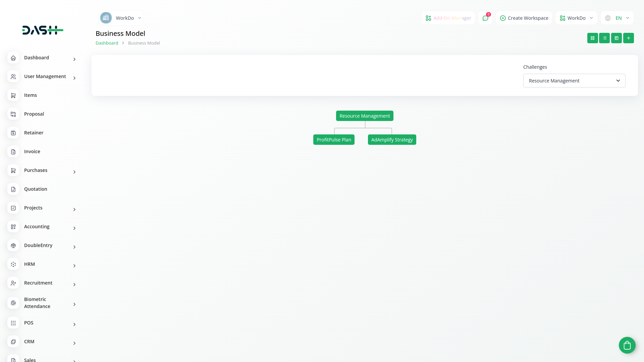The image size is (644, 362).
Task: Click the green plus add button
Action: [x=629, y=38]
